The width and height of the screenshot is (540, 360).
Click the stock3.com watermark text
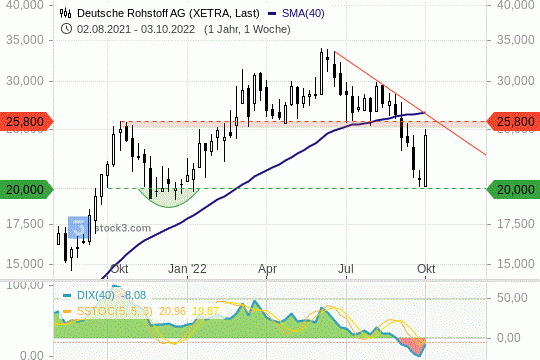point(123,228)
